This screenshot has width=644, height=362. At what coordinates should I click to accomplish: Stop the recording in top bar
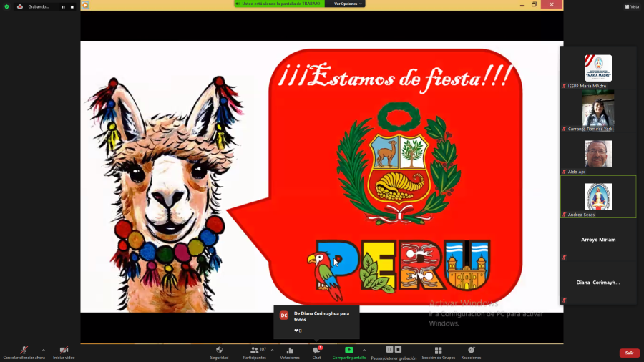72,6
